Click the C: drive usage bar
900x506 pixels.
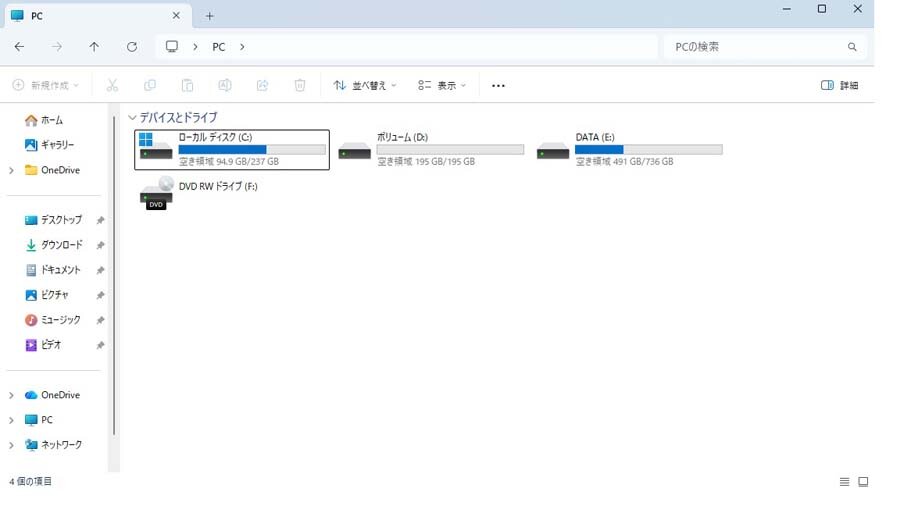[252, 150]
